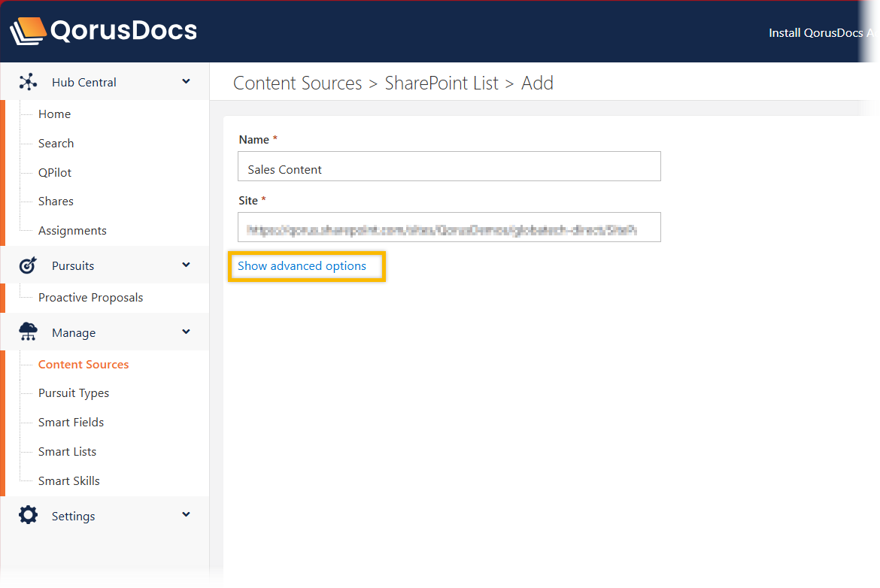Navigate to Proactive Proposals
Screen dimensions: 880x588
pos(90,298)
